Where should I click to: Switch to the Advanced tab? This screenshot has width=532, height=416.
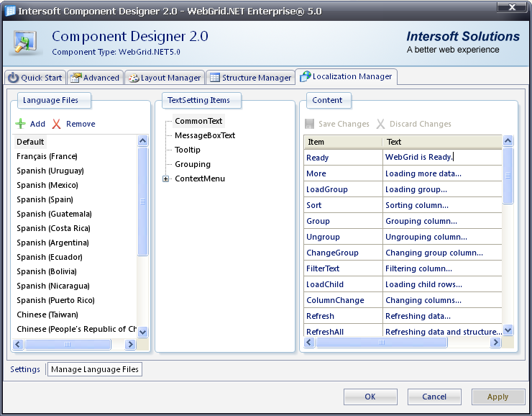95,78
